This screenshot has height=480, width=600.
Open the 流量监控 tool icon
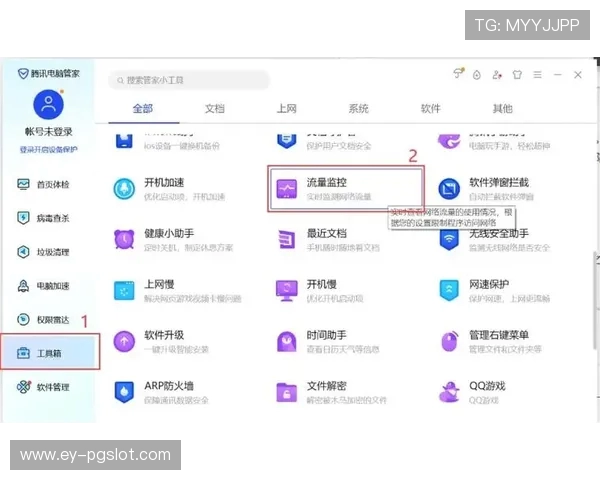click(287, 189)
